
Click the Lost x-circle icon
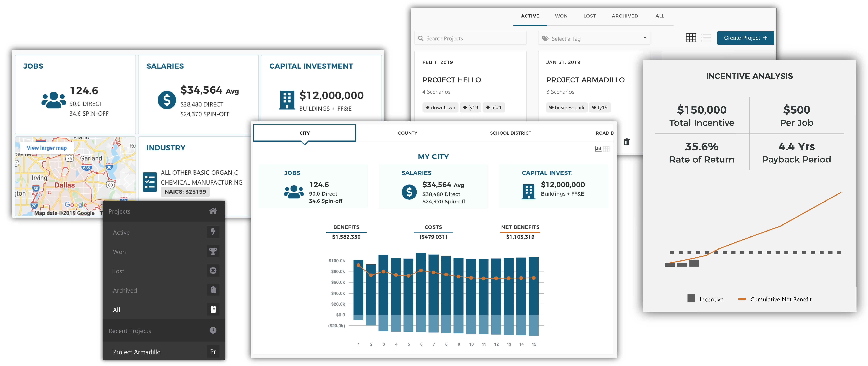(x=213, y=270)
